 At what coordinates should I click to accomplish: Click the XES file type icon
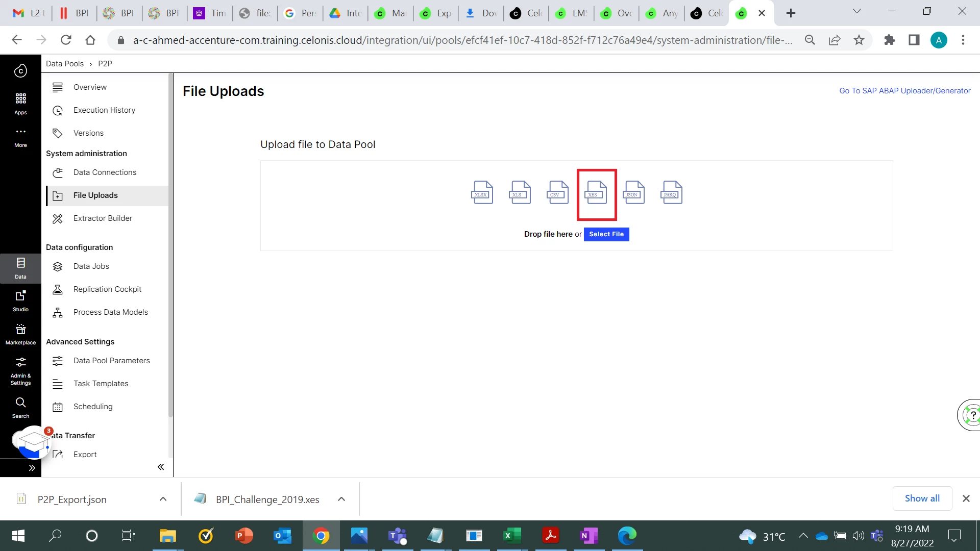pyautogui.click(x=596, y=193)
